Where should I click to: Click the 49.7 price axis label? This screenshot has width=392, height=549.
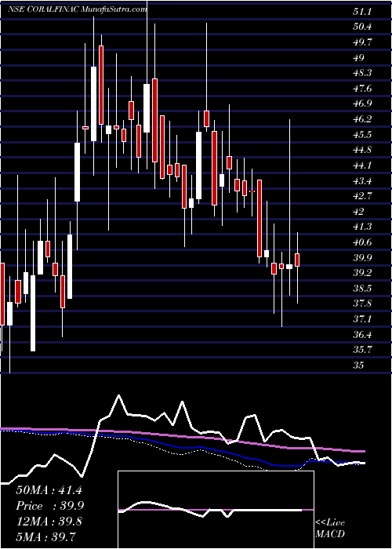(x=362, y=42)
